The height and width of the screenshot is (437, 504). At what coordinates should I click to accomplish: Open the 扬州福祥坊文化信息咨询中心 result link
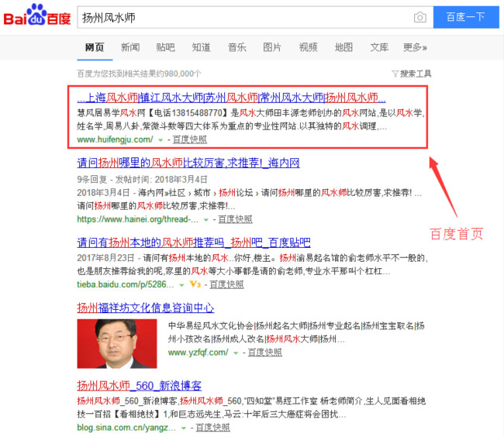click(145, 308)
